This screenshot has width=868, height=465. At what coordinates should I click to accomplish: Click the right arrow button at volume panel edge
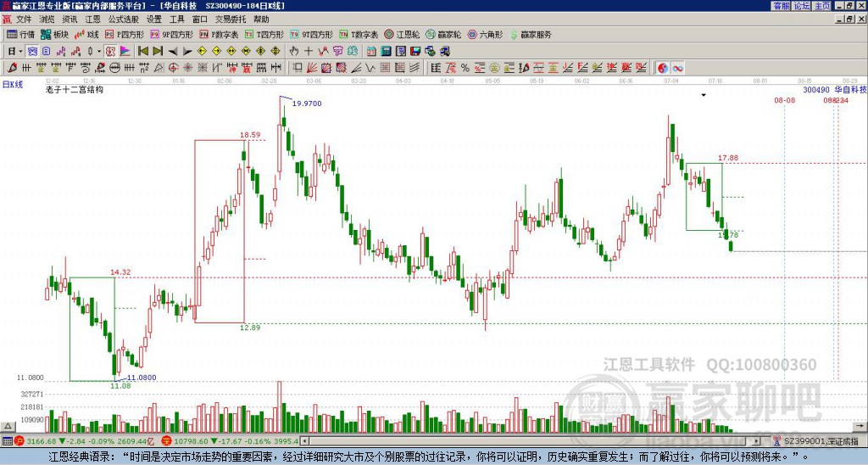[861, 426]
